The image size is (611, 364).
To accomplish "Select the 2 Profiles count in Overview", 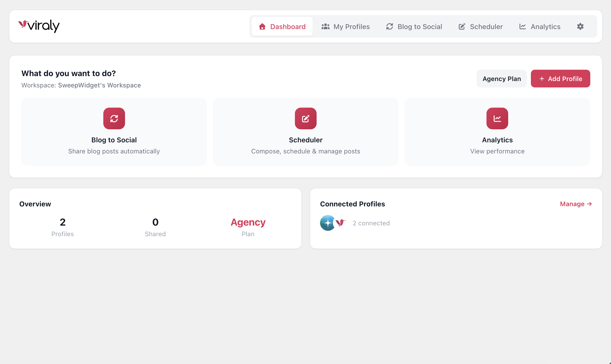I will (63, 227).
